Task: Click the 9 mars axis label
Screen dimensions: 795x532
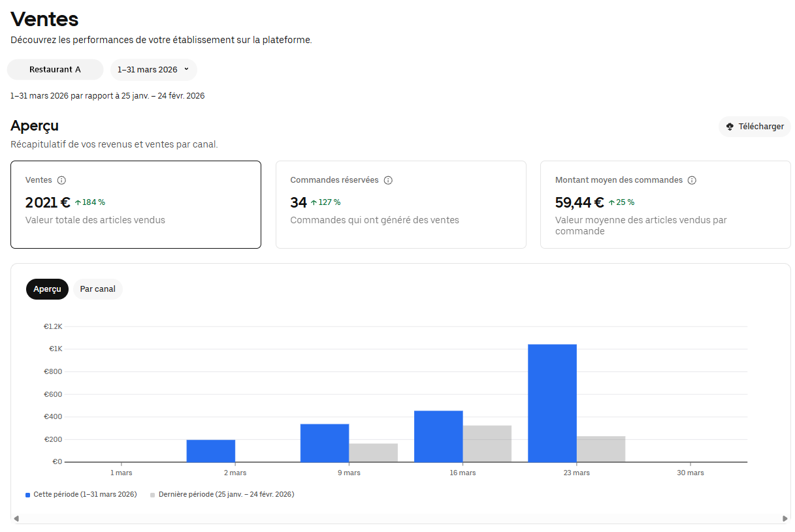Action: [x=349, y=473]
